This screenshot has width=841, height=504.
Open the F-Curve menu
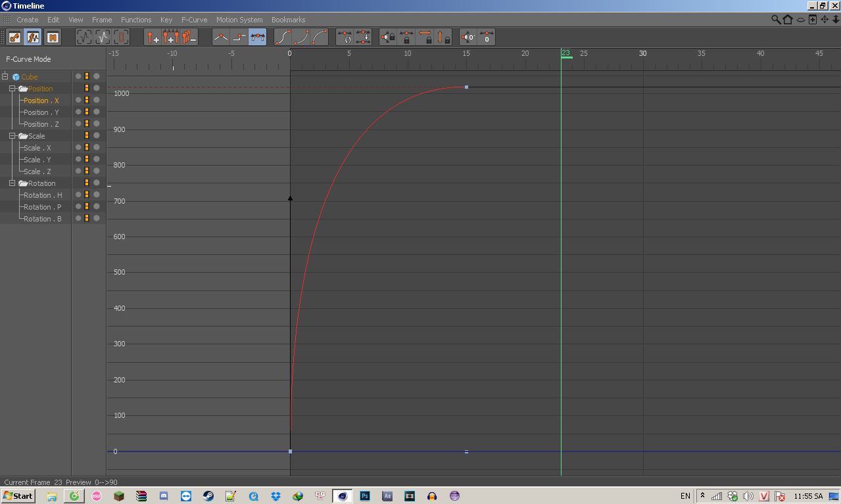pyautogui.click(x=194, y=20)
